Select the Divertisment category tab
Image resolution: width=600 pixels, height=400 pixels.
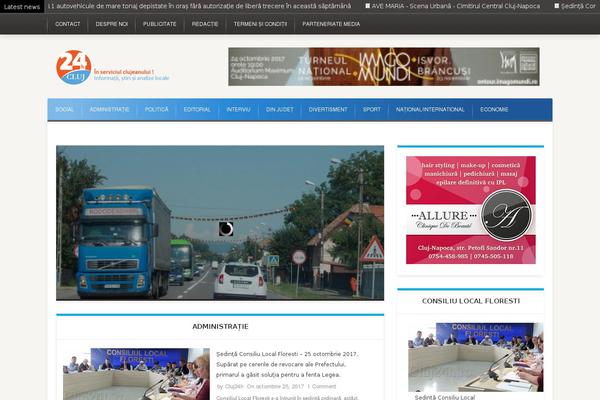click(328, 109)
